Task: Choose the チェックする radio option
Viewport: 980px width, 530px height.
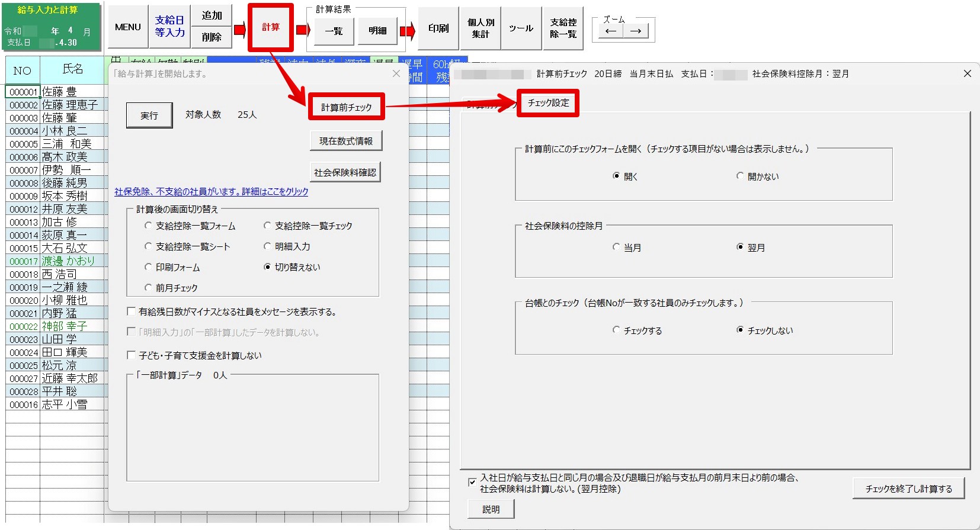Action: [x=616, y=330]
